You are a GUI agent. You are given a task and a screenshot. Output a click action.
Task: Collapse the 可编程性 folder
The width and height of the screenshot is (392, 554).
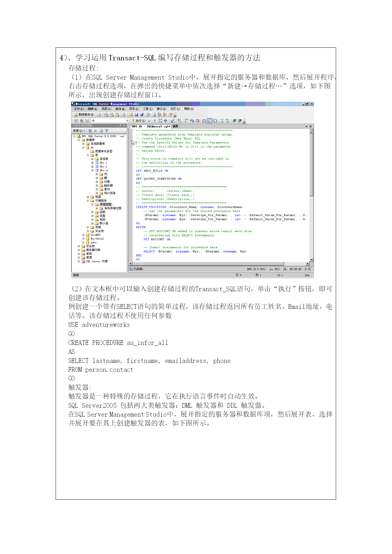click(x=88, y=201)
